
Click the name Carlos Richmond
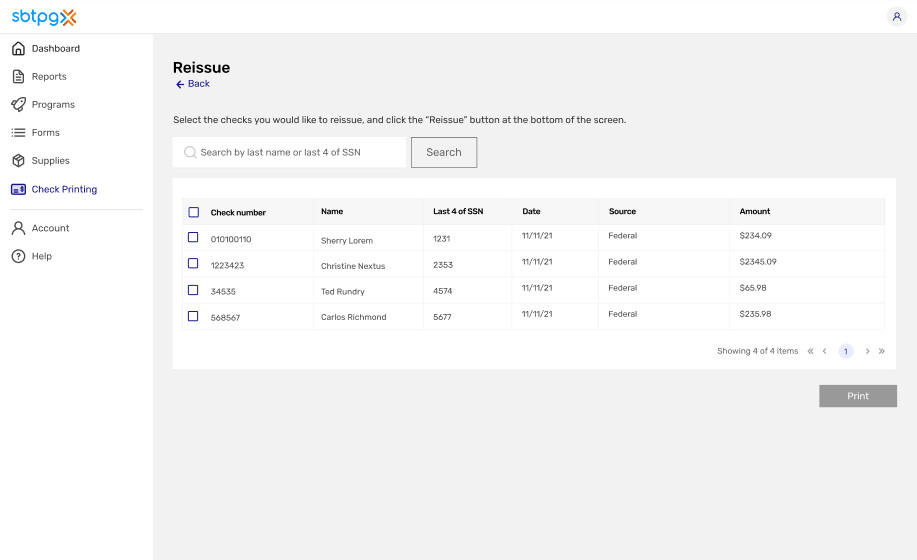353,317
